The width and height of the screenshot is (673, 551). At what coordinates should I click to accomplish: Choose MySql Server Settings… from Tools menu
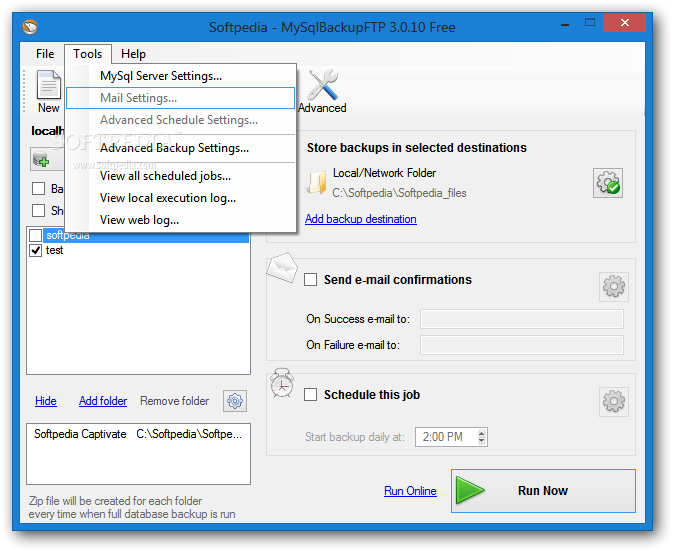180,76
